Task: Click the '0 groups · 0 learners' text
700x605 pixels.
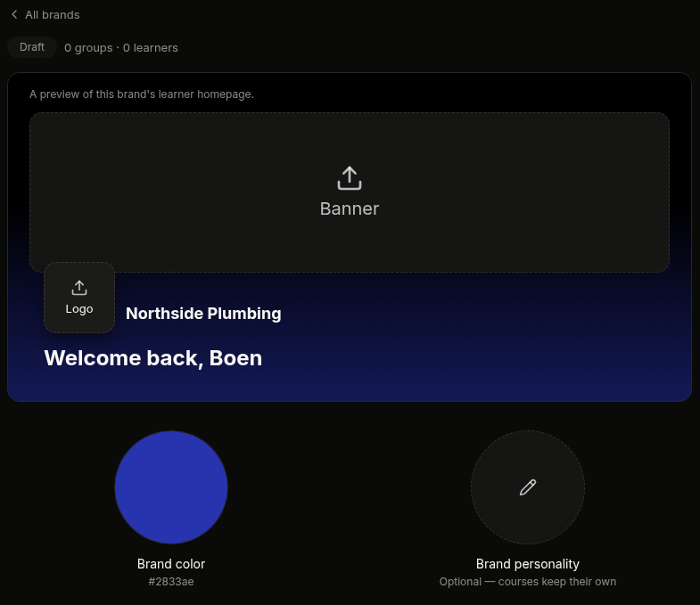Action: (121, 48)
